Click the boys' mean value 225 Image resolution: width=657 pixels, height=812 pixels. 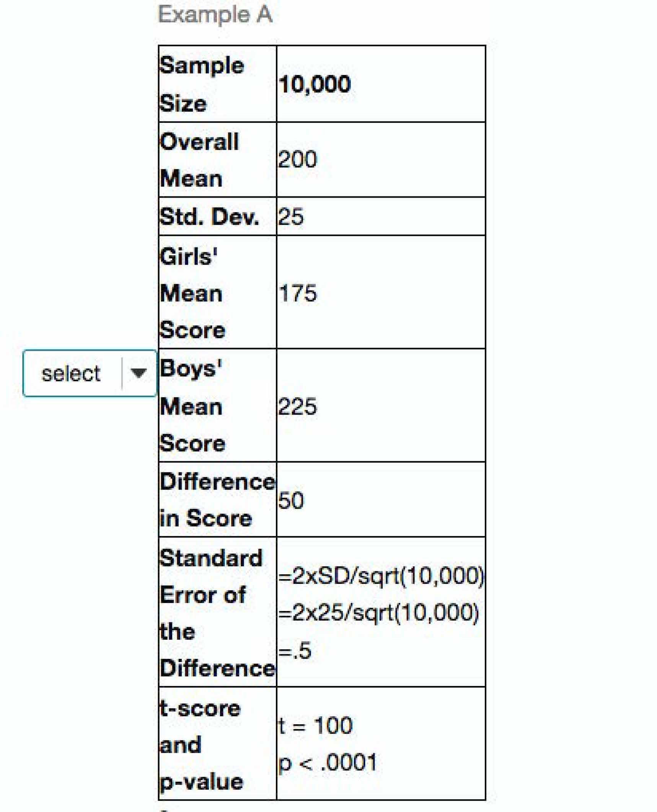[298, 406]
